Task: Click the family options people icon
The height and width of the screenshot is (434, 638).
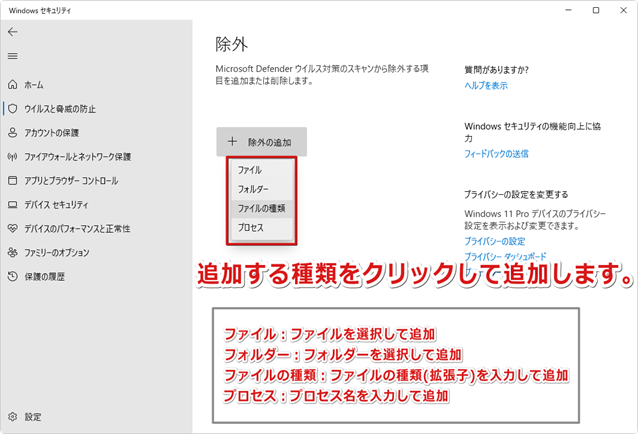Action: click(13, 253)
